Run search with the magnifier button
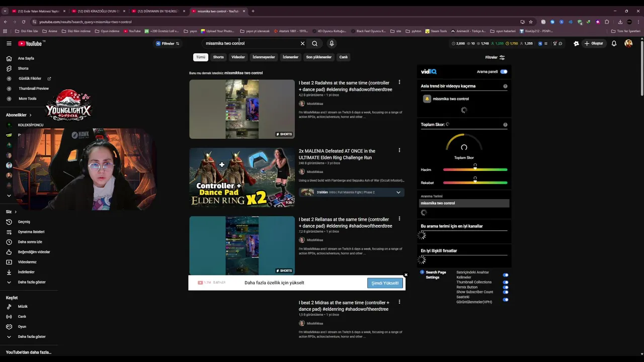 point(314,44)
